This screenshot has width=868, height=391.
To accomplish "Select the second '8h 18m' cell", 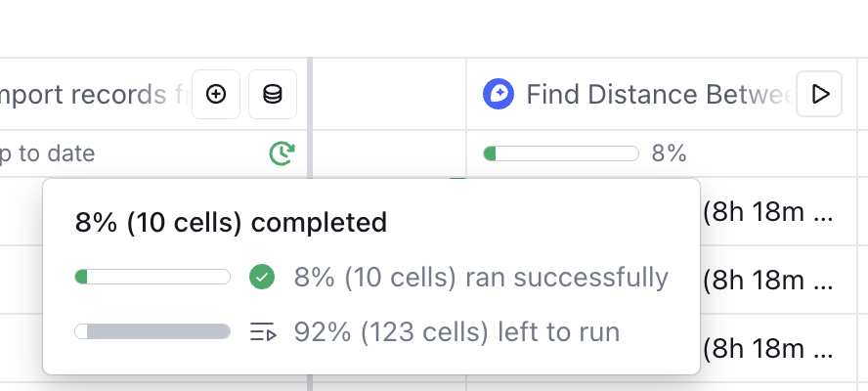I will [772, 281].
